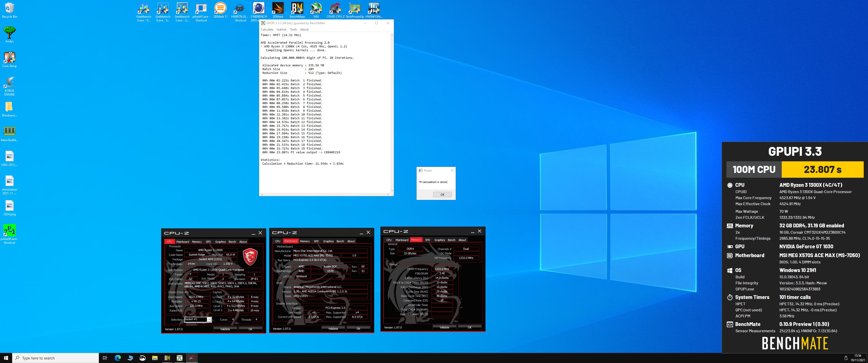Click the Windows Start button
This screenshot has height=363, width=868.
pos(6,358)
